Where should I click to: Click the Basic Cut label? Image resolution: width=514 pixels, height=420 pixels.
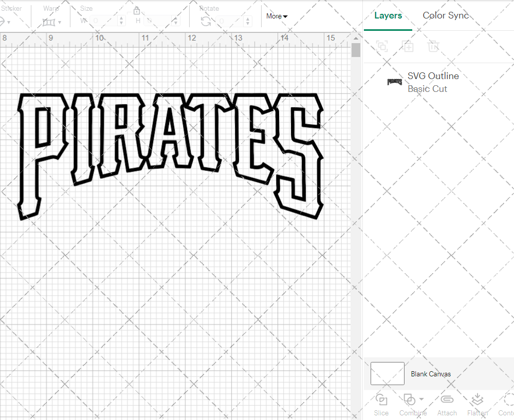[427, 89]
